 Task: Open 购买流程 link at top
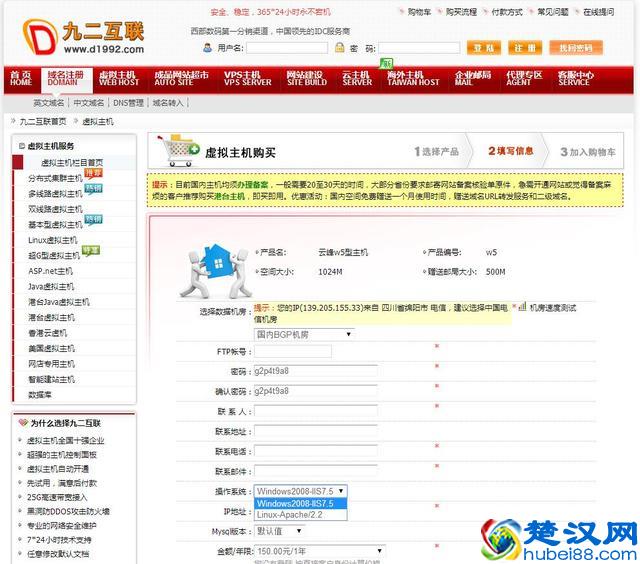click(461, 12)
